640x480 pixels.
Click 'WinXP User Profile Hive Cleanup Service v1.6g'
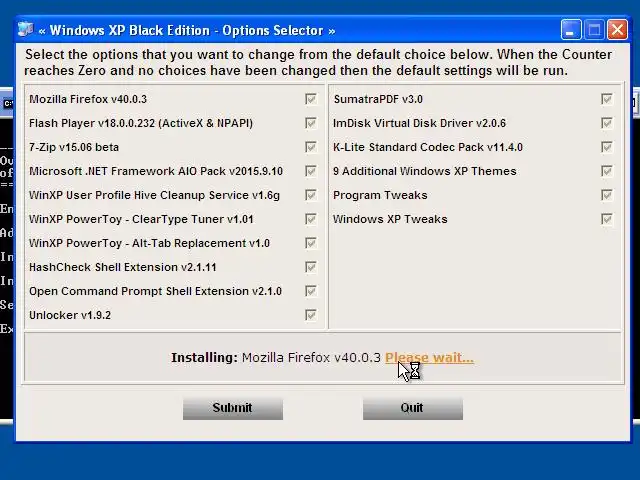click(x=154, y=195)
